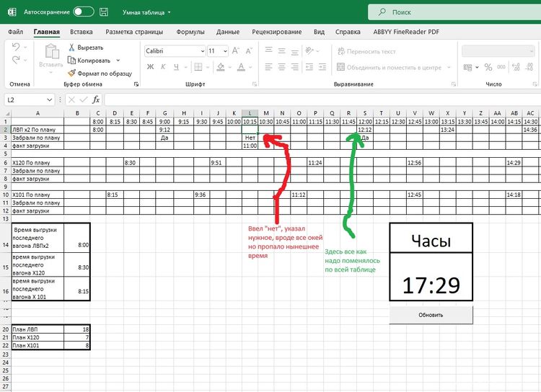Toggle the AutoSave switch

click(84, 12)
